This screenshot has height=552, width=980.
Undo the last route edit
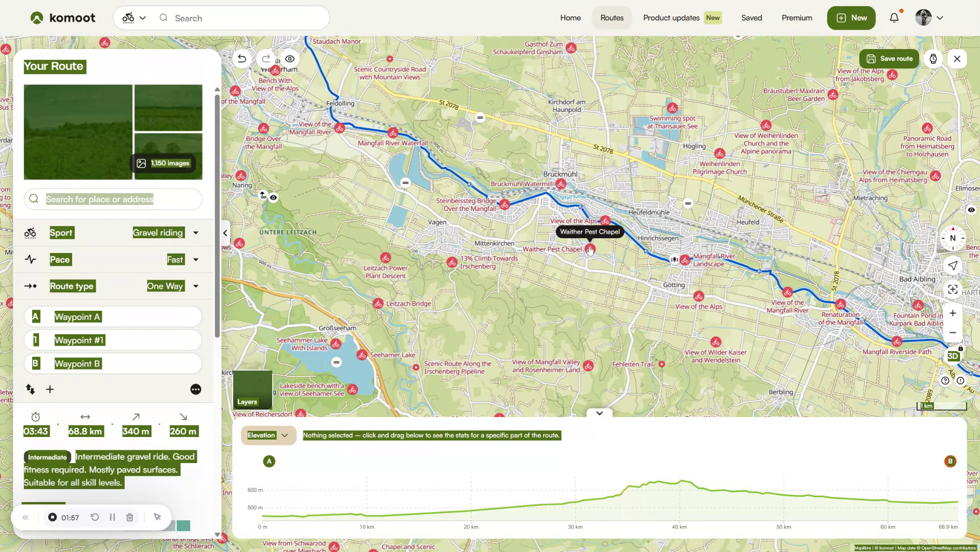pyautogui.click(x=241, y=59)
